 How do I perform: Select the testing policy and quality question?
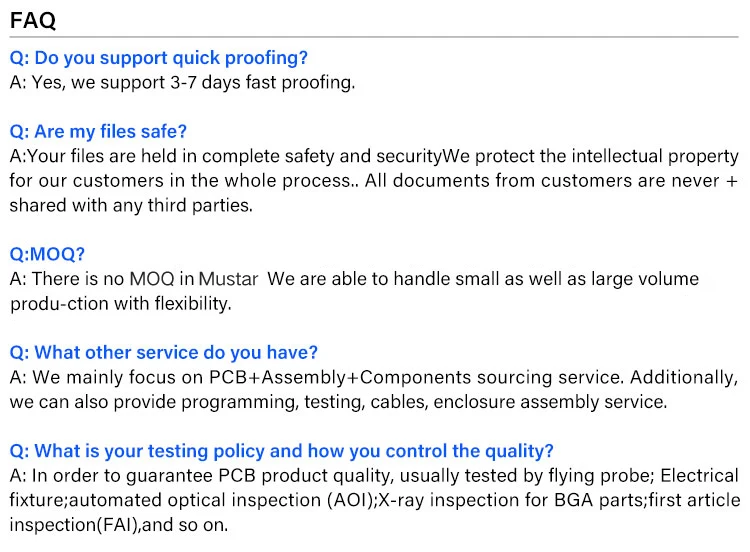[x=281, y=451]
